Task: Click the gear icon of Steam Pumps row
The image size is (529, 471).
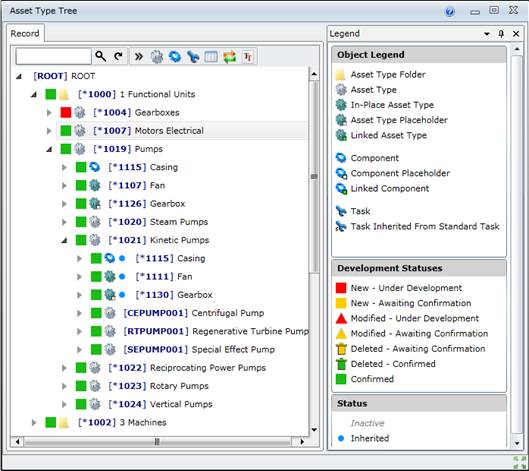Action: click(x=95, y=222)
